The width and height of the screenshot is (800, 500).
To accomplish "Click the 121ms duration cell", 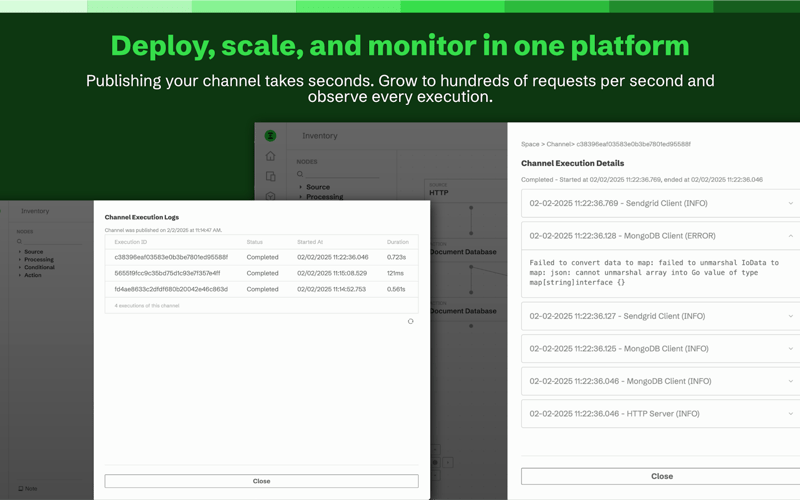I will tap(395, 273).
